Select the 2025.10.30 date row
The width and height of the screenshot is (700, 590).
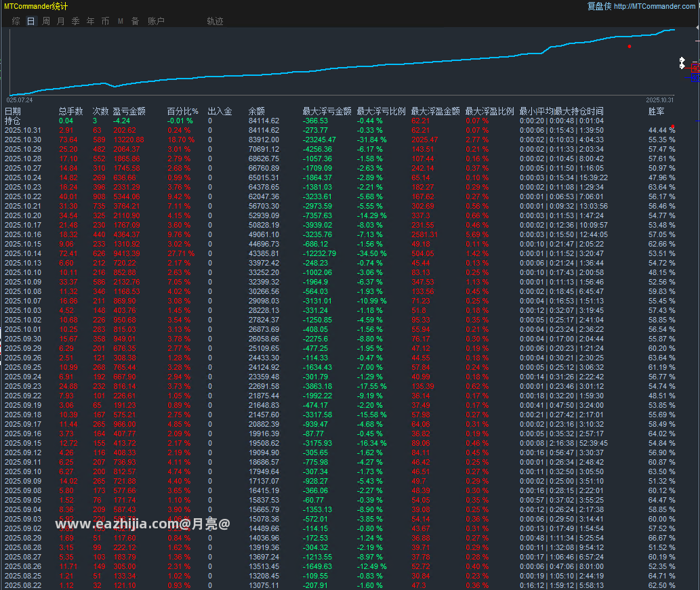click(23, 140)
